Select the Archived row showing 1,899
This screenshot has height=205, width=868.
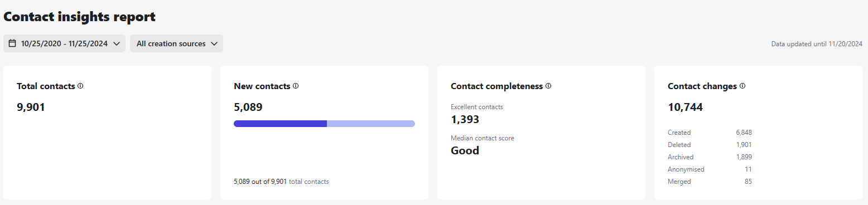point(710,157)
